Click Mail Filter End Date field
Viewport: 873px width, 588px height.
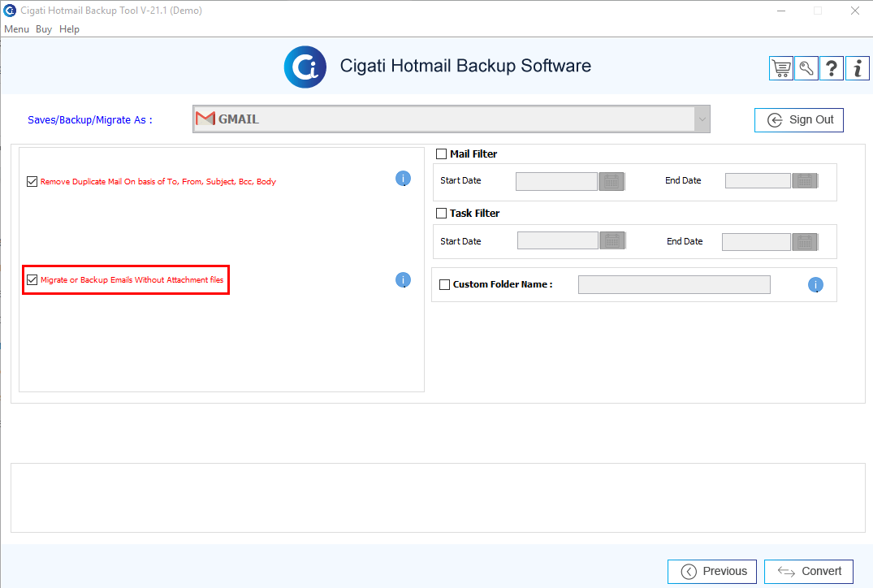pyautogui.click(x=758, y=181)
